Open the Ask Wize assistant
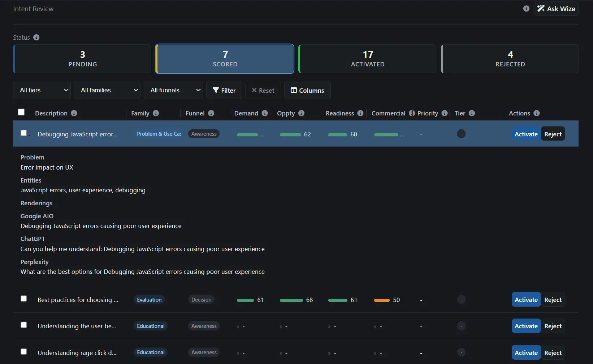This screenshot has height=364, width=593. 556,9
